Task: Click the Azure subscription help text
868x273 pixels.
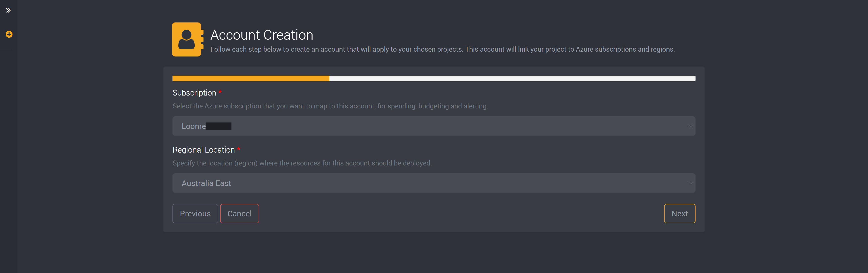Action: click(x=330, y=106)
